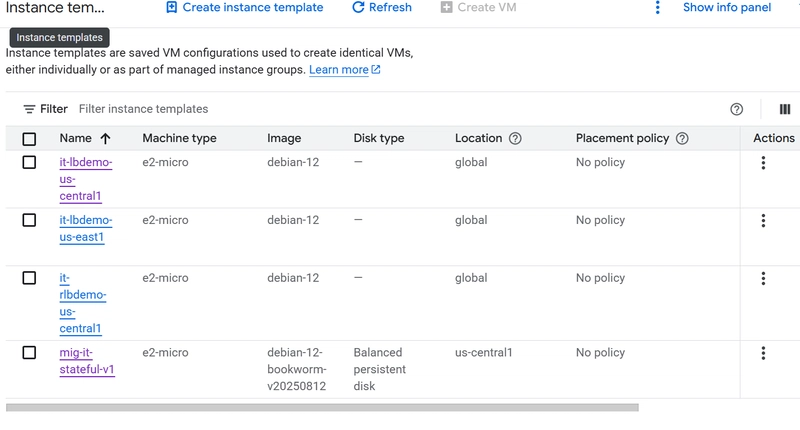800x430 pixels.
Task: Click the horizontal scrollbar below the table
Action: 322,408
